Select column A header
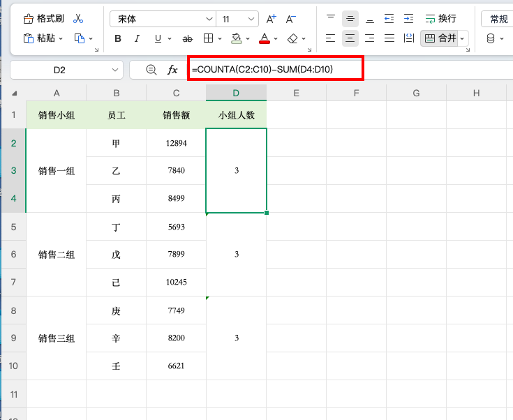The height and width of the screenshot is (420, 513). 57,93
